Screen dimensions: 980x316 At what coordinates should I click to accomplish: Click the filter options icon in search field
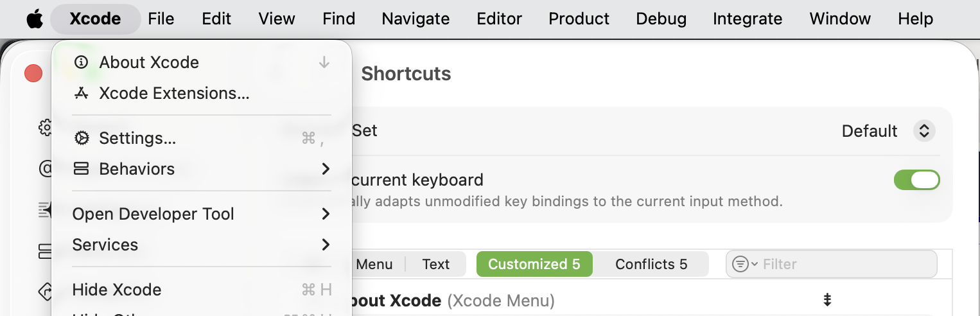tap(744, 264)
